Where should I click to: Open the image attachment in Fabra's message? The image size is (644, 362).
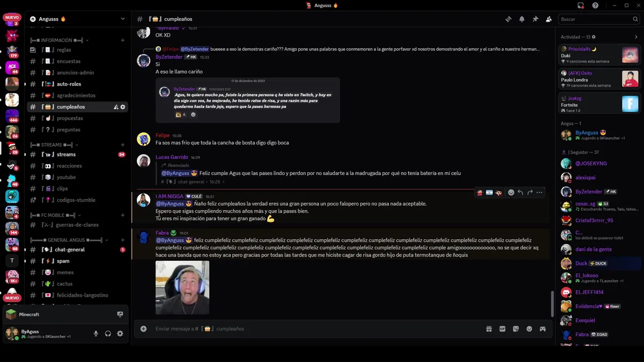point(182,287)
